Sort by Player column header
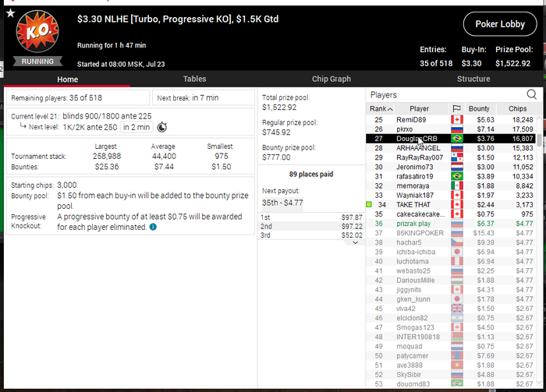This screenshot has height=392, width=546. pyautogui.click(x=420, y=109)
